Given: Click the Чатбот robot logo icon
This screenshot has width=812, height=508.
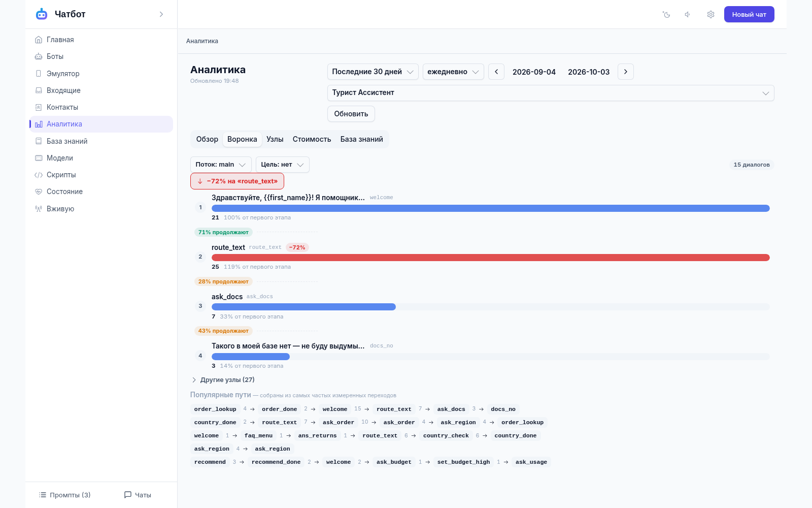Looking at the screenshot, I should 42,14.
